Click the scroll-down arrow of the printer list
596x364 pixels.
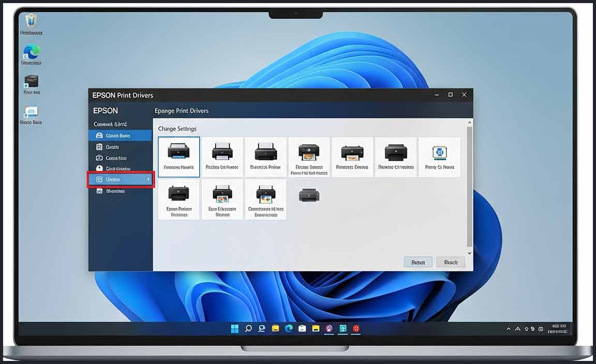click(469, 253)
